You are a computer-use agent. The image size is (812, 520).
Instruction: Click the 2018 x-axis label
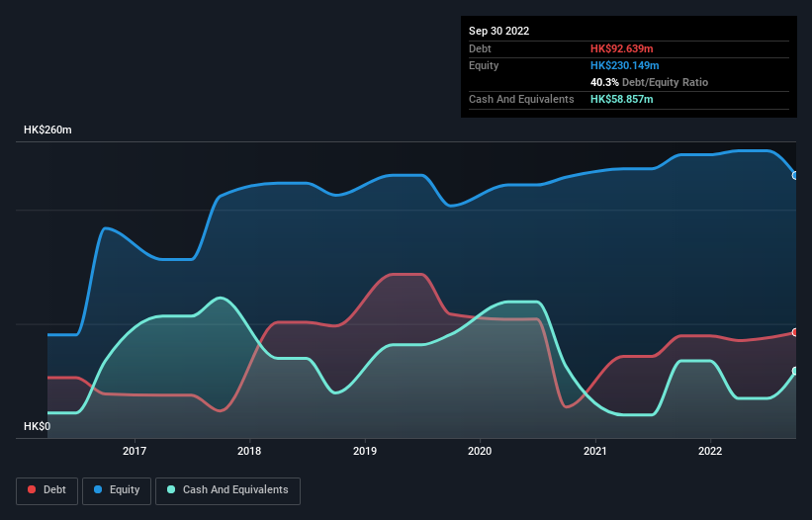249,451
